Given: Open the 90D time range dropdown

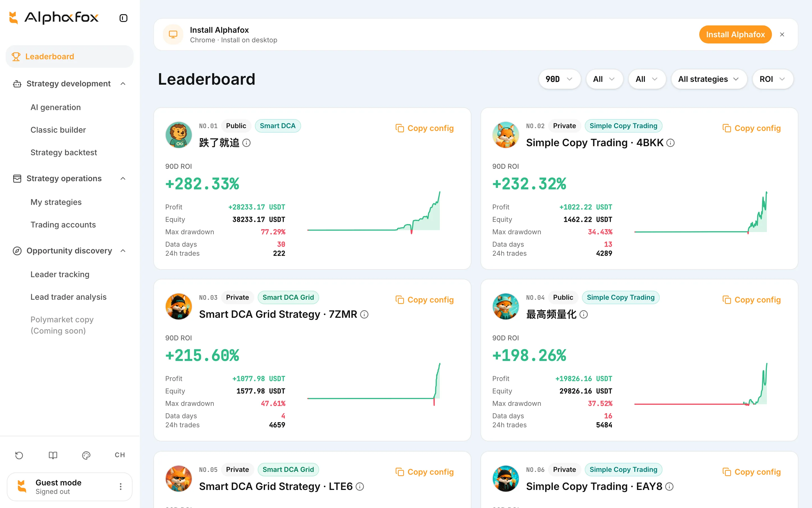Looking at the screenshot, I should (x=559, y=79).
